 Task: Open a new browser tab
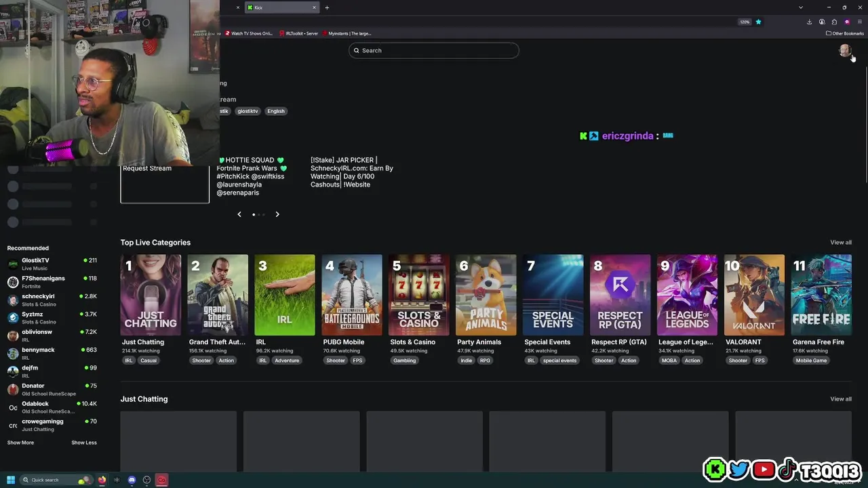(x=327, y=7)
